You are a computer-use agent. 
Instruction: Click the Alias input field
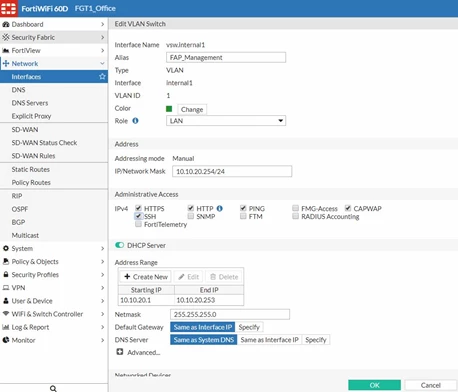pos(226,57)
